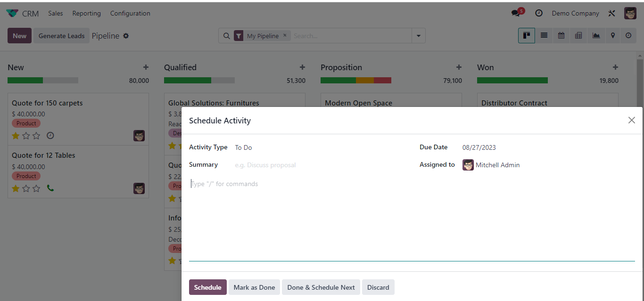Open the Reporting menu
This screenshot has height=301, width=644.
click(x=86, y=13)
